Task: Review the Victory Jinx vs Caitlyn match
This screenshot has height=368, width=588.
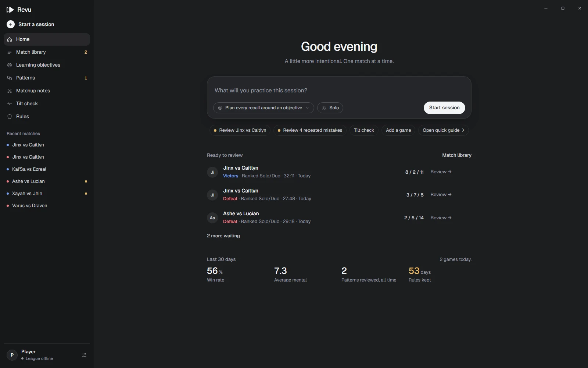Action: (441, 172)
